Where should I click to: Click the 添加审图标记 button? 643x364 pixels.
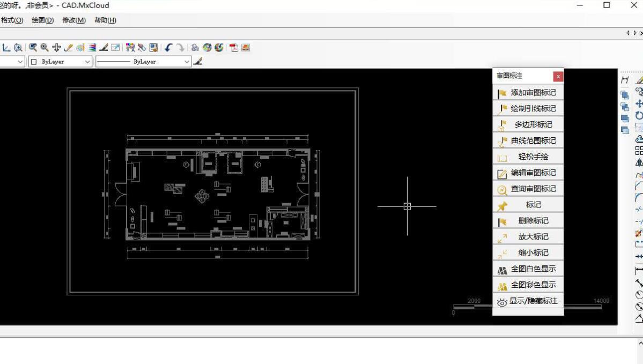528,93
